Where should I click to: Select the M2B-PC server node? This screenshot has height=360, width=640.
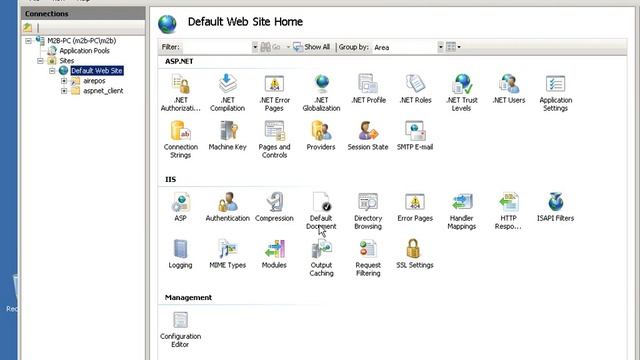(x=82, y=41)
